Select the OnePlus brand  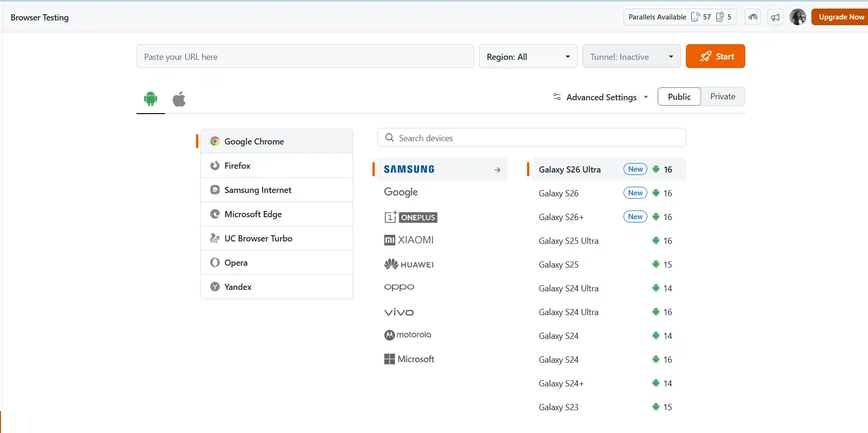click(410, 217)
